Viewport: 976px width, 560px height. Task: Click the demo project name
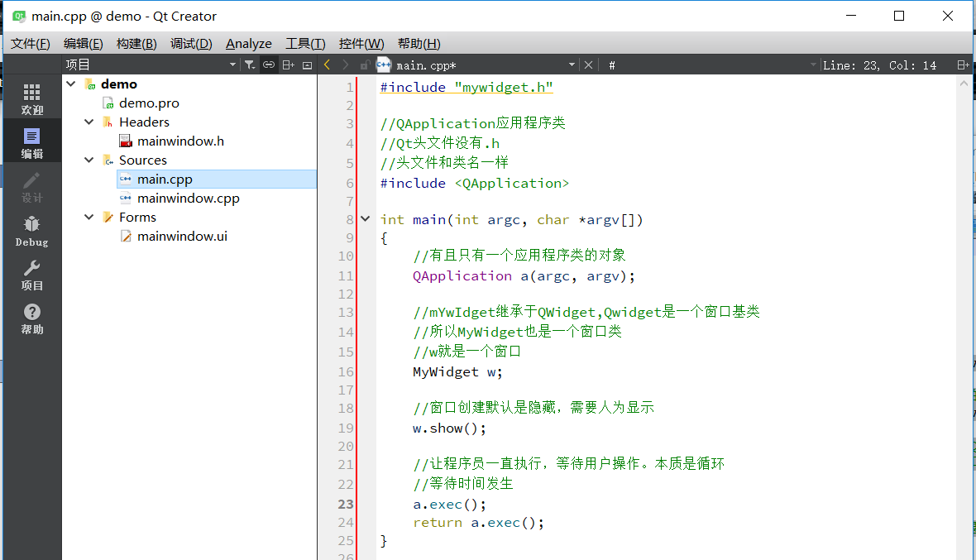(x=119, y=84)
